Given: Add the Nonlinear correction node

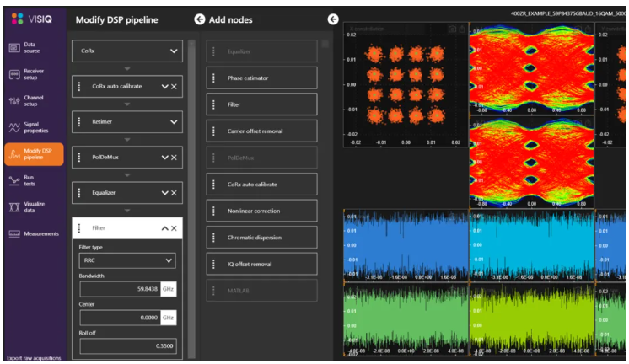Looking at the screenshot, I should (x=262, y=211).
